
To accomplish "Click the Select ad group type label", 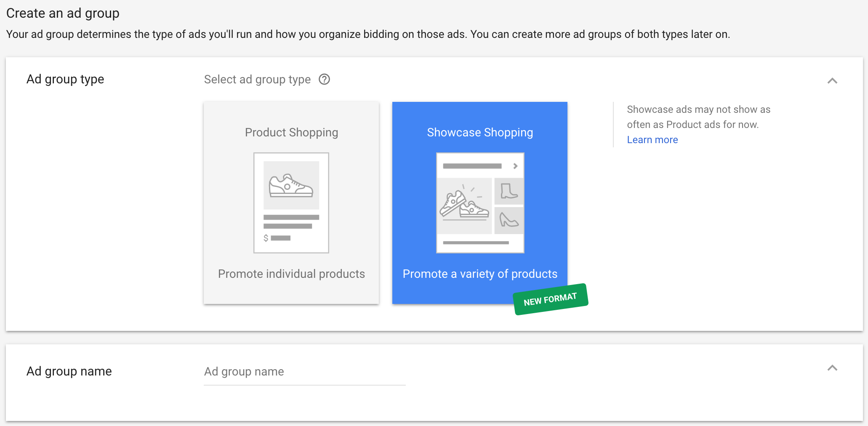I will pyautogui.click(x=257, y=80).
